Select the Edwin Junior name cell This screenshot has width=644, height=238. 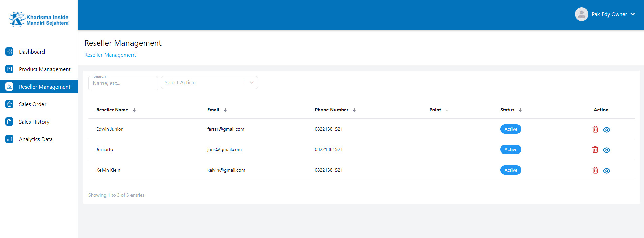(x=110, y=129)
